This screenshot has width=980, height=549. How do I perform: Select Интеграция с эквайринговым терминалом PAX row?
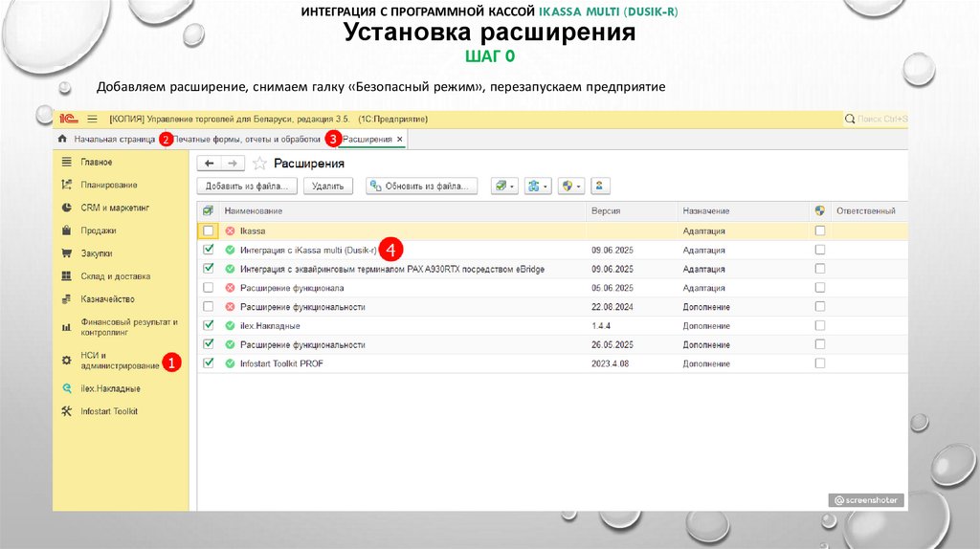click(x=391, y=269)
